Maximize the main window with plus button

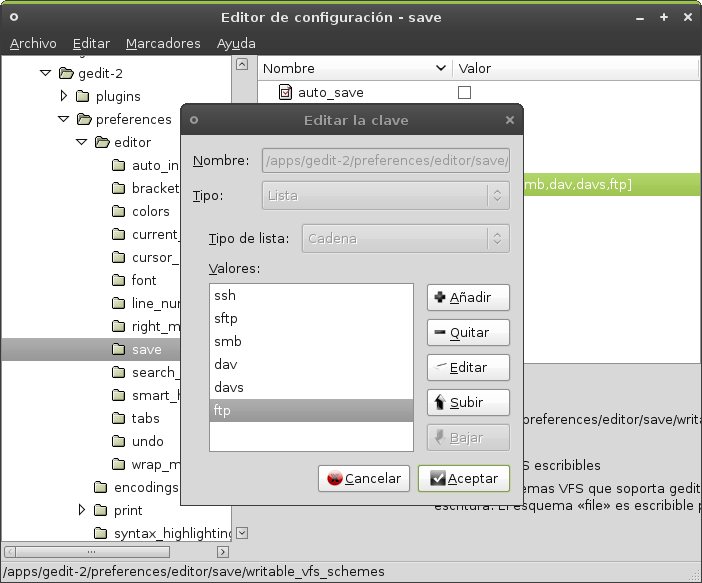pyautogui.click(x=664, y=17)
